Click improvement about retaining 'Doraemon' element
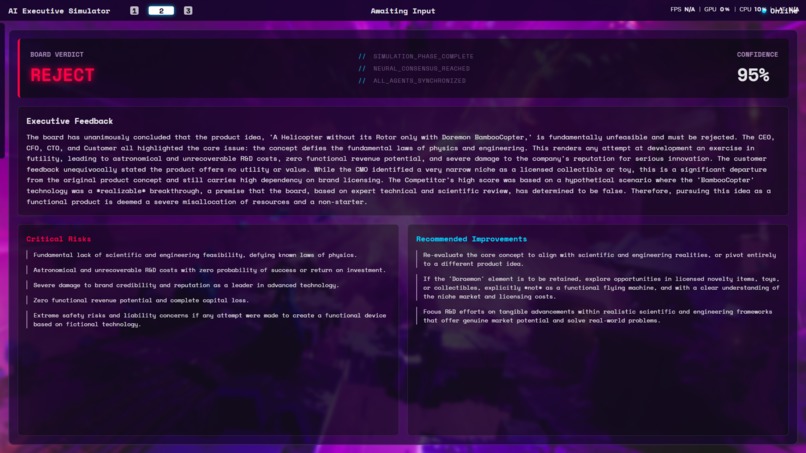Screen dimensions: 806x453 pyautogui.click(x=601, y=287)
